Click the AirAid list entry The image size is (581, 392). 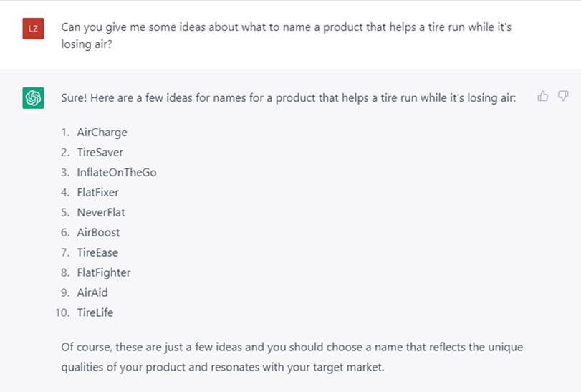click(x=92, y=292)
